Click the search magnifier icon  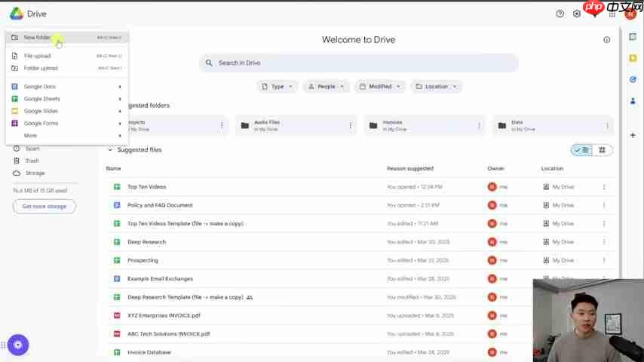coord(209,63)
